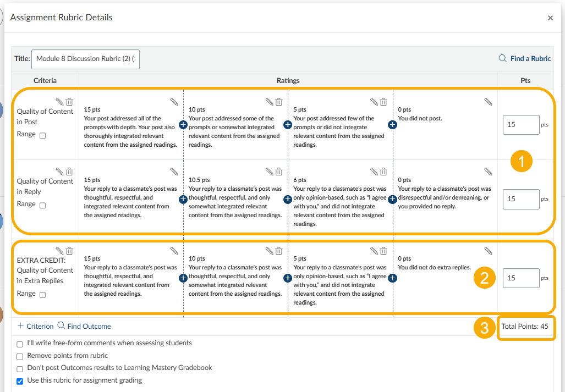Enable Range for Quality of Content in Post

[x=43, y=136]
